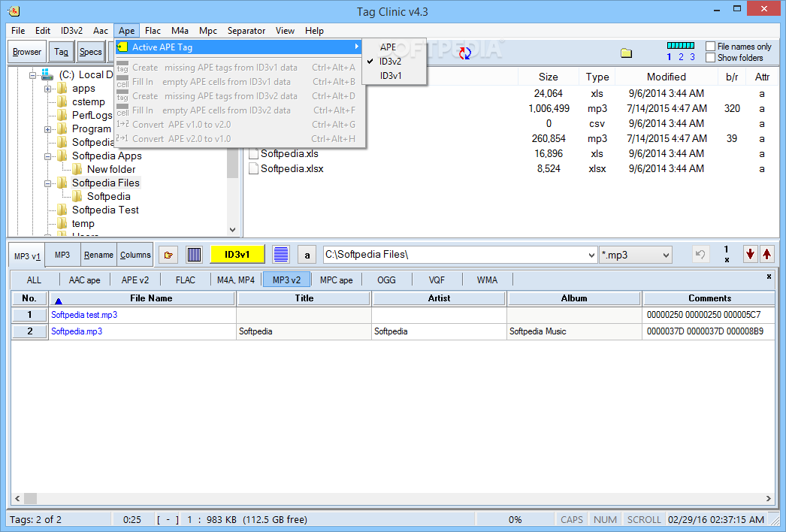Click the Columns button
The image size is (786, 532).
pos(135,255)
